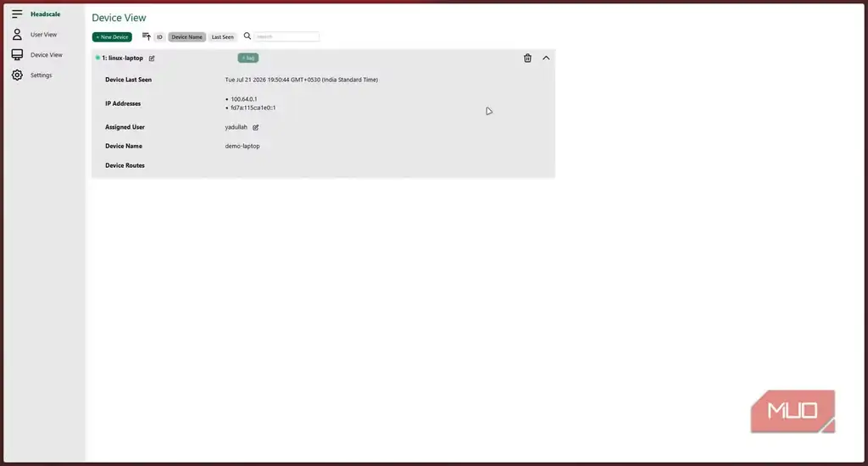Click the Settings gear icon
868x466 pixels.
pos(17,75)
